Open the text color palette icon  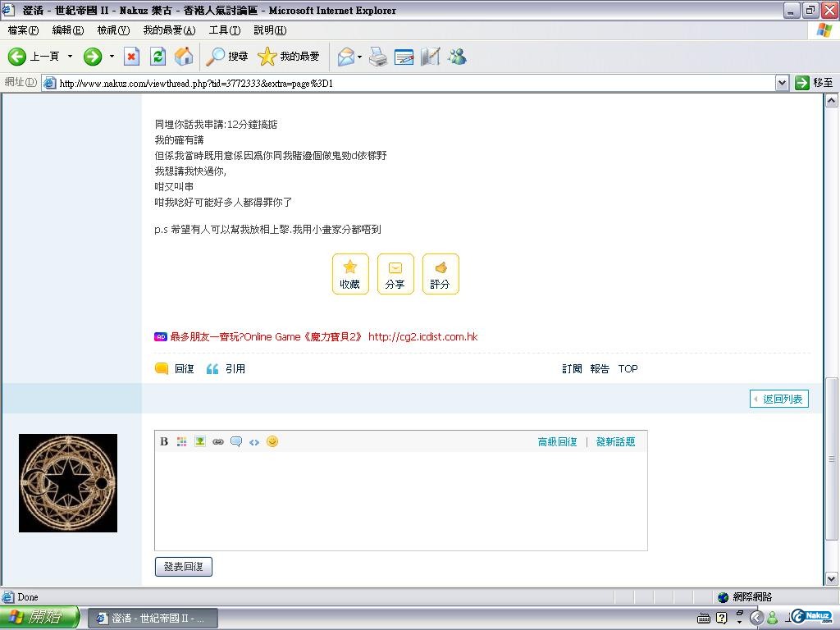click(x=181, y=441)
